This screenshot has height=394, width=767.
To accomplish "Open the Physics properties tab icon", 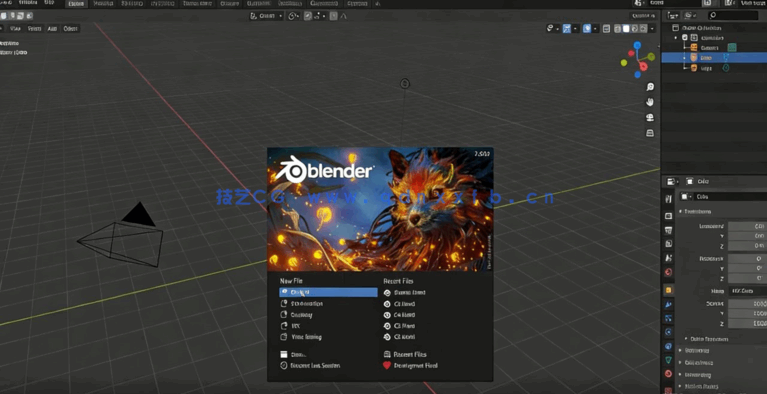I will coord(669,332).
